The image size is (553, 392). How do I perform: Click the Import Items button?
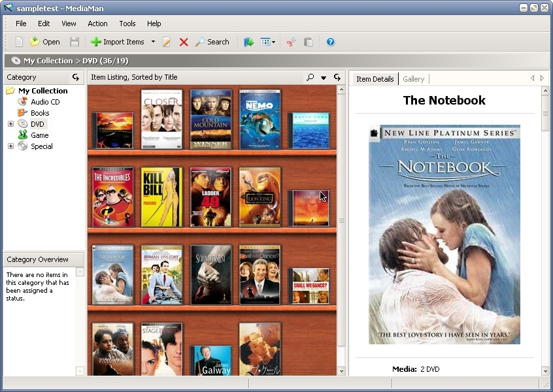coord(118,42)
